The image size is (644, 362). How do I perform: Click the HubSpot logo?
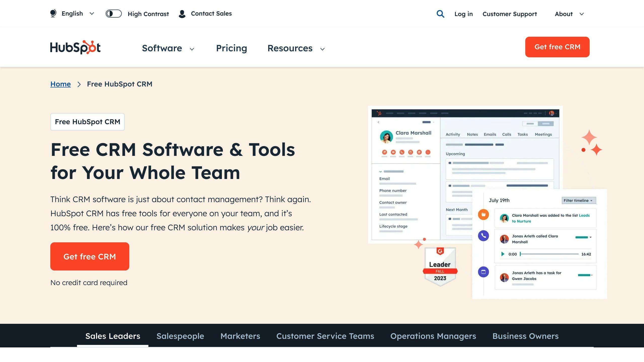click(x=75, y=47)
